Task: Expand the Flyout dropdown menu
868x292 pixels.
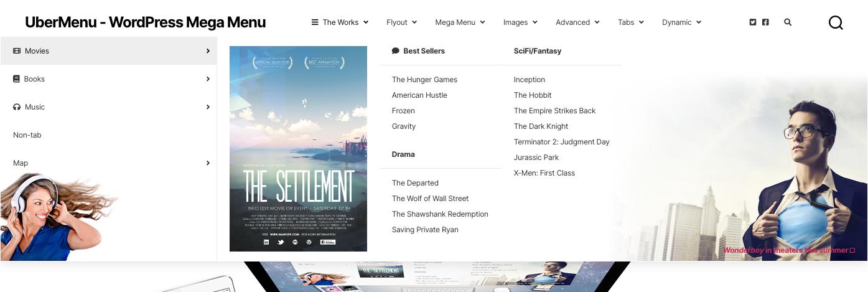Action: [x=401, y=22]
